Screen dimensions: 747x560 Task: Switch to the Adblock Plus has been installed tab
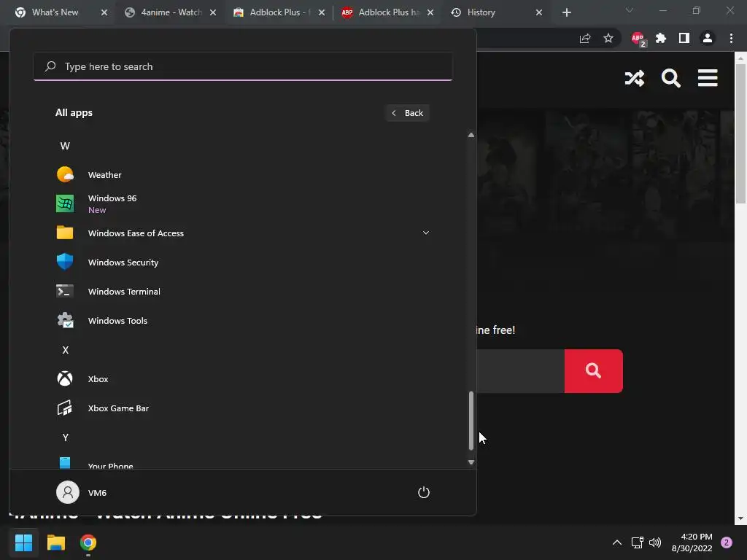(x=388, y=12)
